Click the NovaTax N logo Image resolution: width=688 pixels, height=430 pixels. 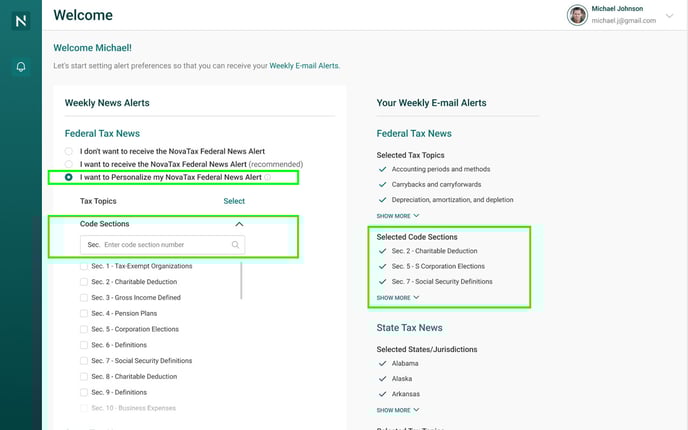(x=21, y=21)
